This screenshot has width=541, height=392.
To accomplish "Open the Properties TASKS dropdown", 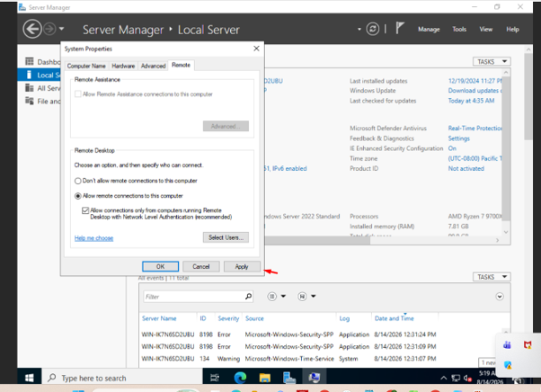I will tap(492, 61).
